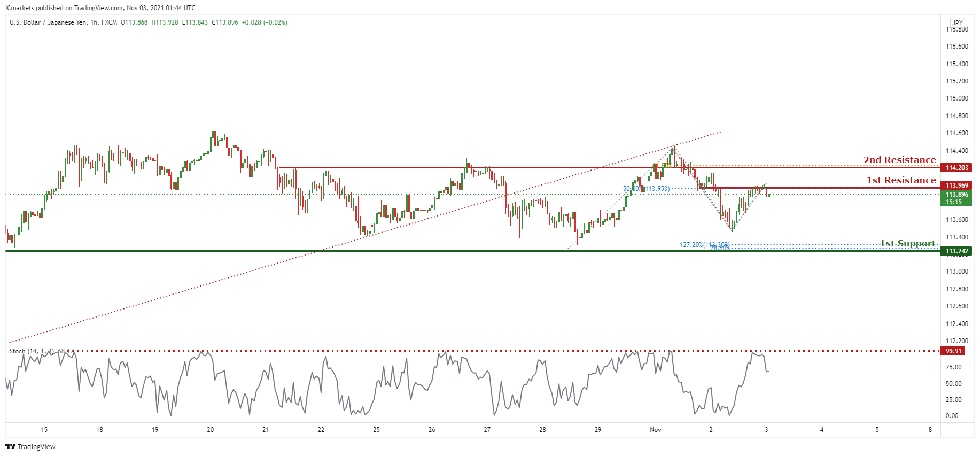This screenshot has width=980, height=456.
Task: Click date 28 on the time axis
Action: (x=543, y=430)
